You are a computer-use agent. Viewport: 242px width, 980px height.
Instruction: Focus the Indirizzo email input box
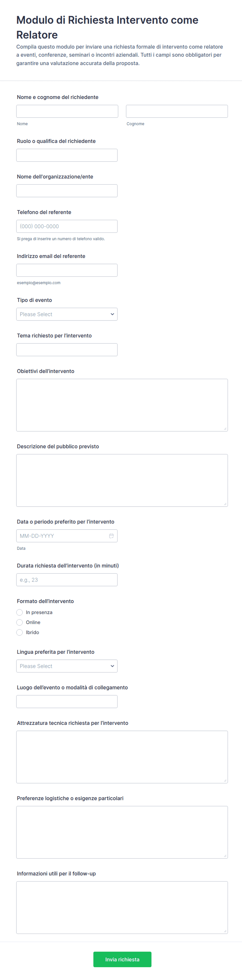tap(67, 270)
